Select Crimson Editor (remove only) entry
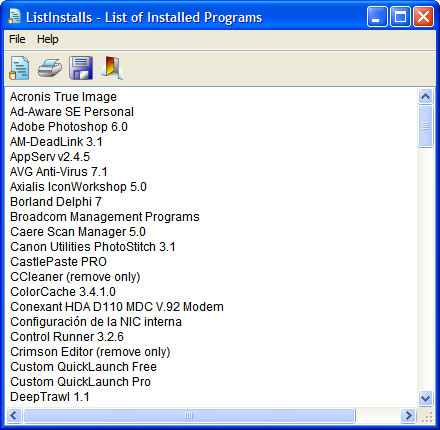The image size is (440, 430). (x=90, y=352)
